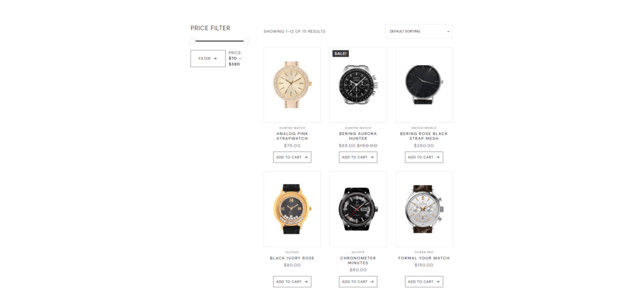Image resolution: width=644 pixels, height=292 pixels.
Task: Open the Default Sorting dropdown
Action: [x=418, y=31]
